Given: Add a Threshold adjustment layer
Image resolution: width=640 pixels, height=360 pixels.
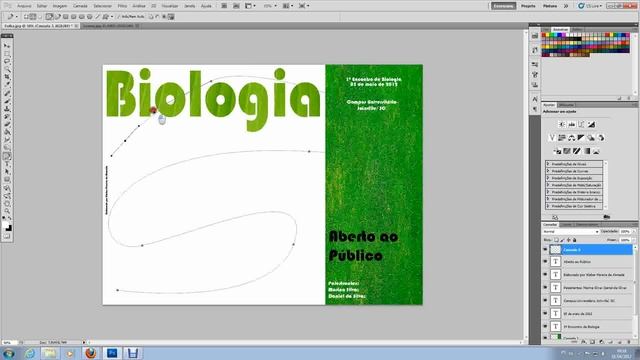Looking at the screenshot, I should (x=577, y=151).
